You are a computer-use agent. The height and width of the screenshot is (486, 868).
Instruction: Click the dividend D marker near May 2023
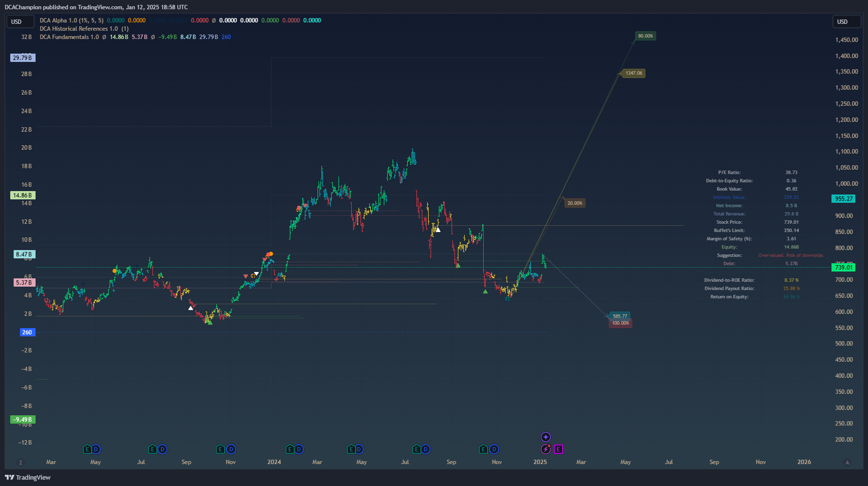coord(96,449)
